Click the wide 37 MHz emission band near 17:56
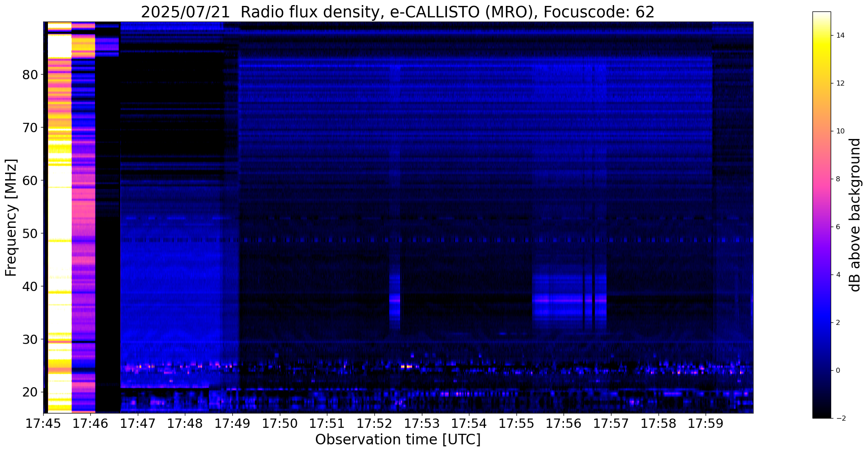 point(569,300)
